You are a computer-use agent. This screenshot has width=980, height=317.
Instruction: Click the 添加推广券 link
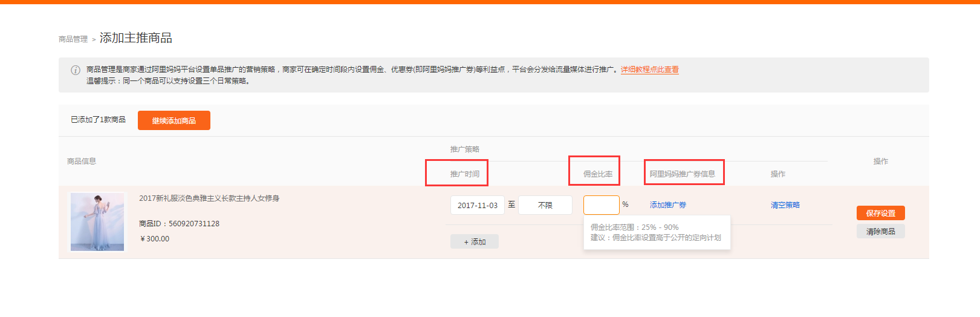[667, 205]
